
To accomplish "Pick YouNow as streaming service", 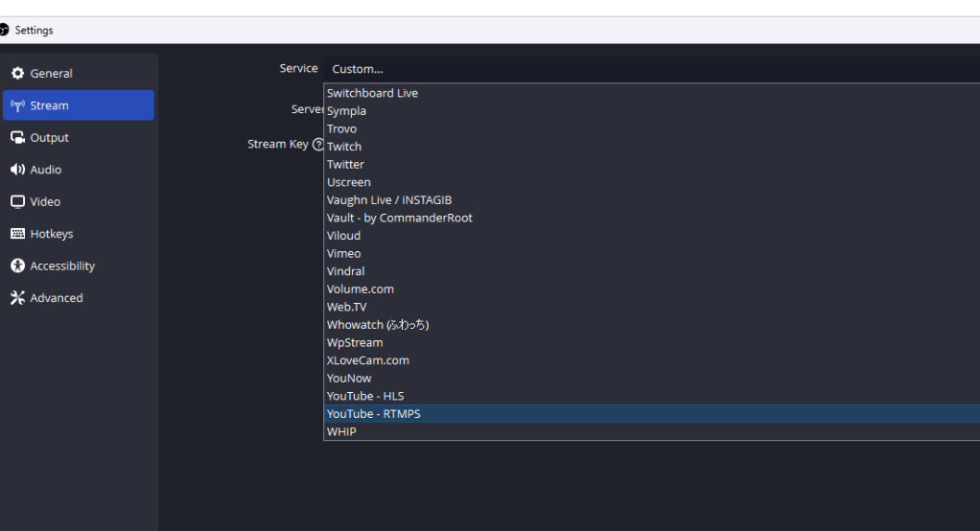I will click(x=652, y=378).
